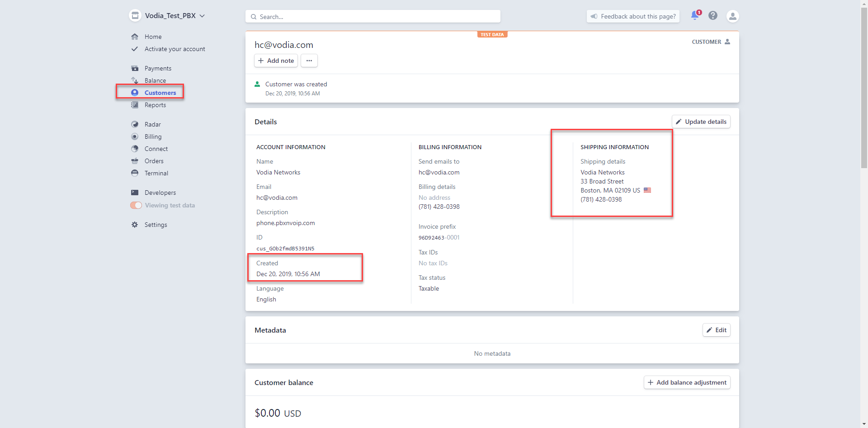Click the Radar sidebar icon
Screen dimensions: 868x428
point(135,124)
